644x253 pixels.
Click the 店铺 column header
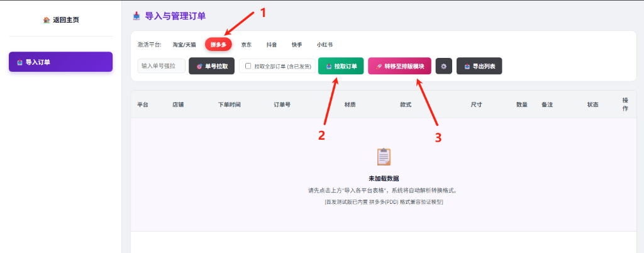tap(178, 104)
